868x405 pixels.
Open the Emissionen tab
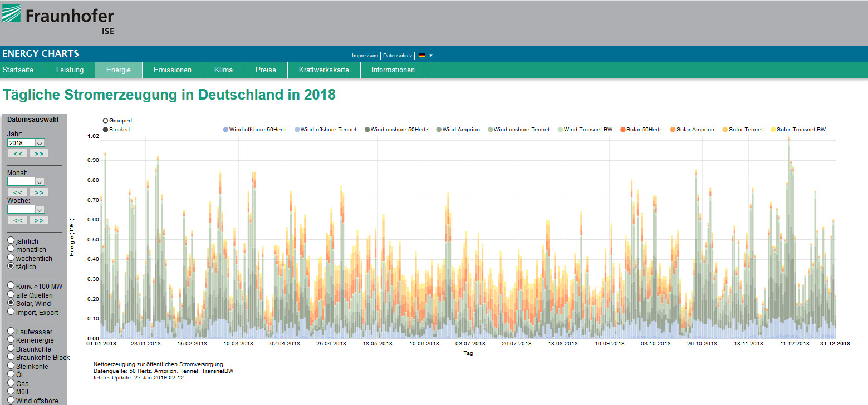[173, 70]
